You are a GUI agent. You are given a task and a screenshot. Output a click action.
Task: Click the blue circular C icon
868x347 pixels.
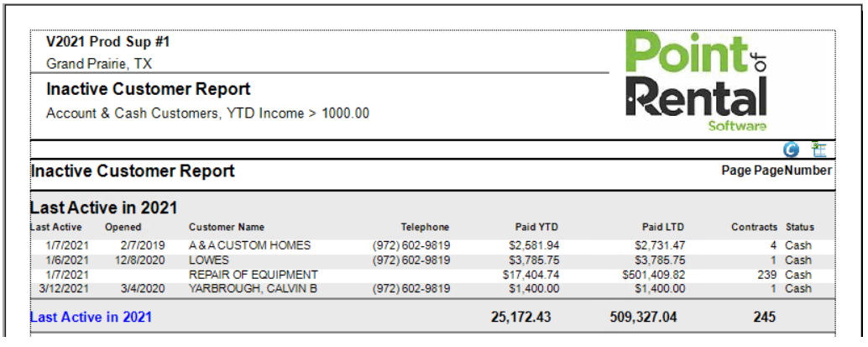pyautogui.click(x=791, y=150)
